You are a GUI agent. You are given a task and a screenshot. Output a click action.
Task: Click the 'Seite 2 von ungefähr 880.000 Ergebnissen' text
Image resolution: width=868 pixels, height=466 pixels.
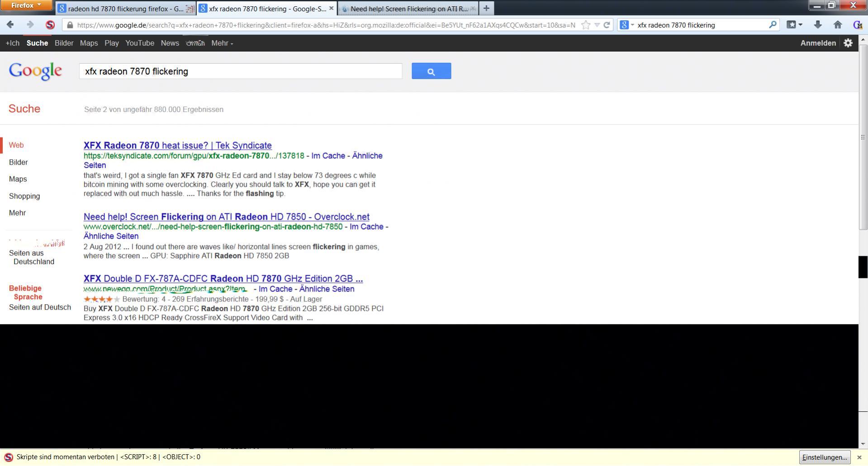(154, 110)
